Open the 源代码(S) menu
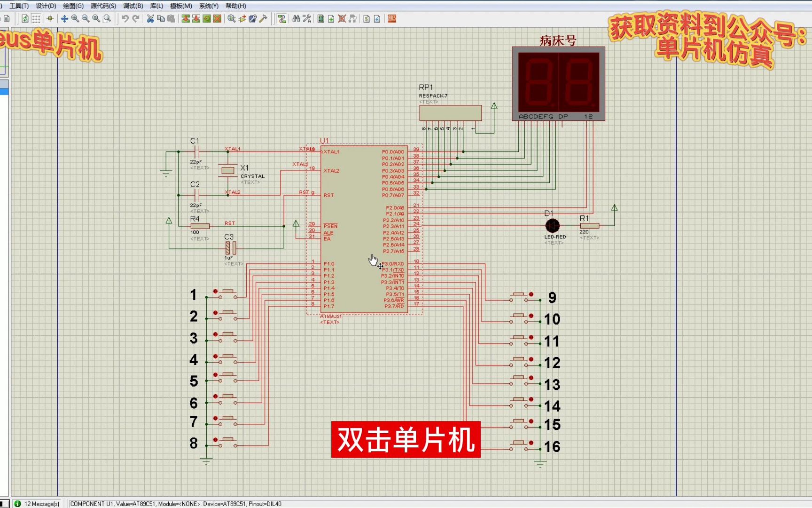 (x=103, y=6)
